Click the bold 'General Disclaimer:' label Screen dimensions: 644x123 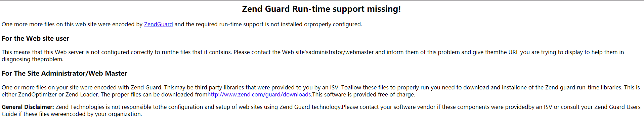click(28, 107)
